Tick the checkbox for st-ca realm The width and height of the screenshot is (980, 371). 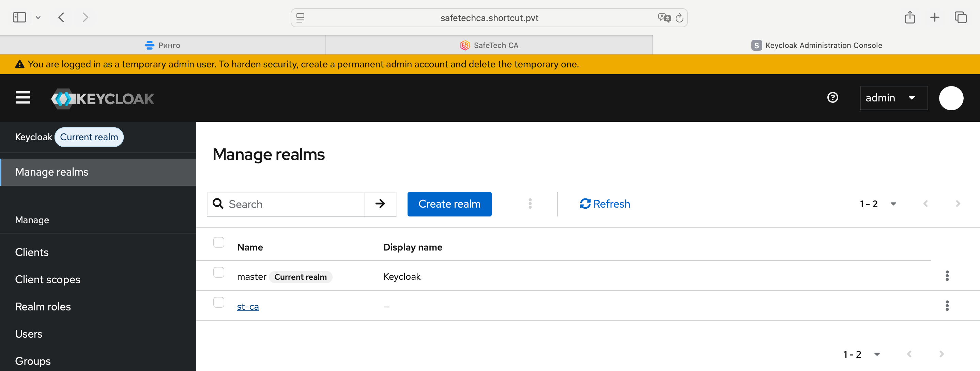(219, 302)
